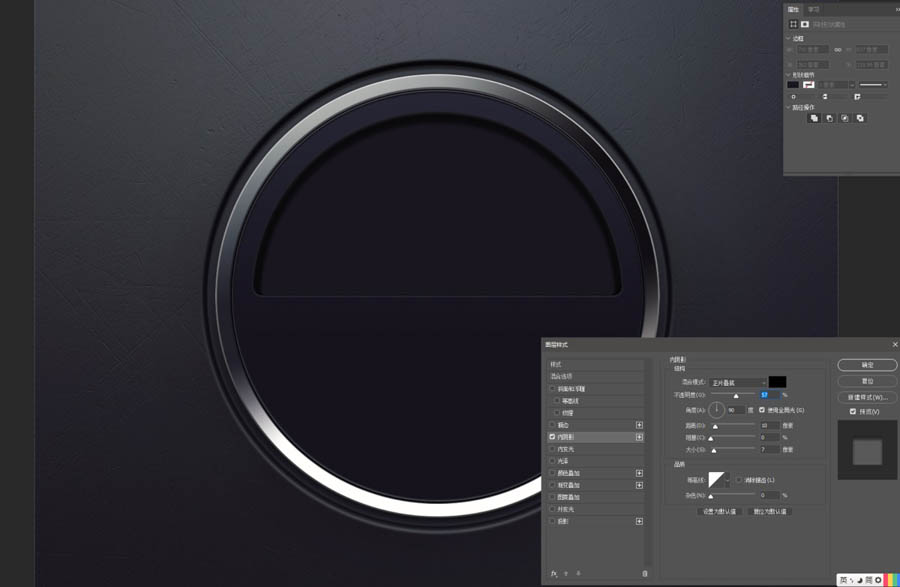Click the New Style (W)... button
This screenshot has height=587, width=900.
[867, 397]
